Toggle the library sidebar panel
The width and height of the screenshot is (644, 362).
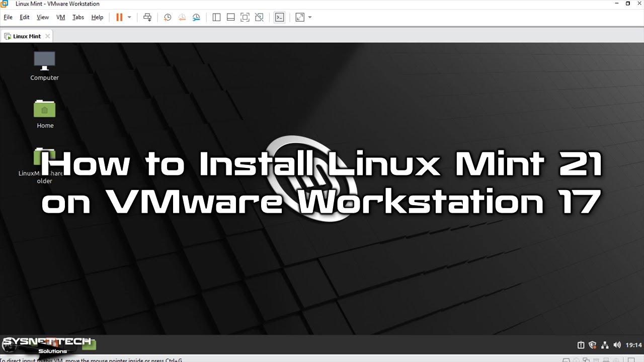point(216,17)
